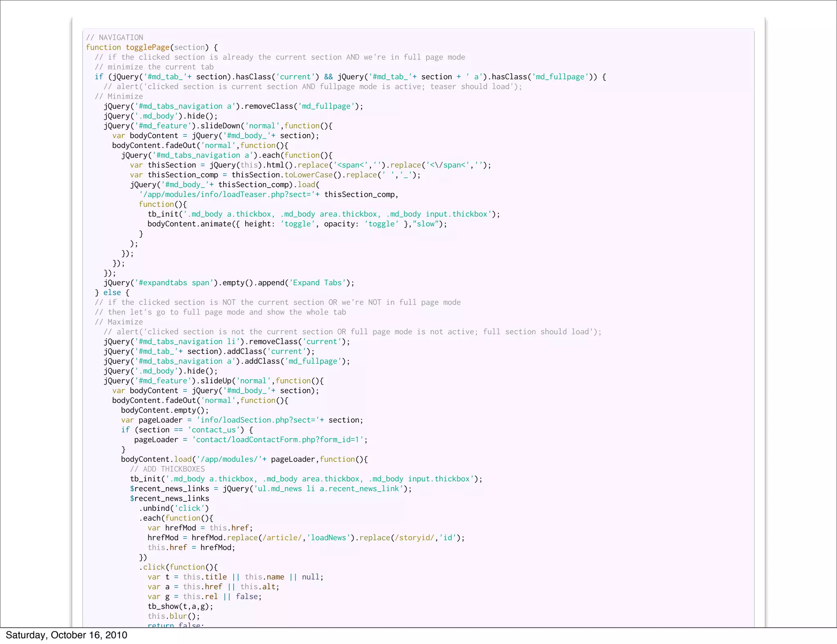Image resolution: width=837 pixels, height=644 pixels.
Task: Click the '// NAVIGATION' comment at top
Action: [x=114, y=38]
